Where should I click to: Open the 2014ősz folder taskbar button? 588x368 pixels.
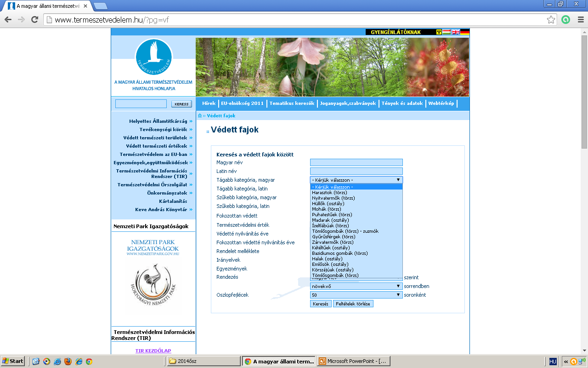204,362
